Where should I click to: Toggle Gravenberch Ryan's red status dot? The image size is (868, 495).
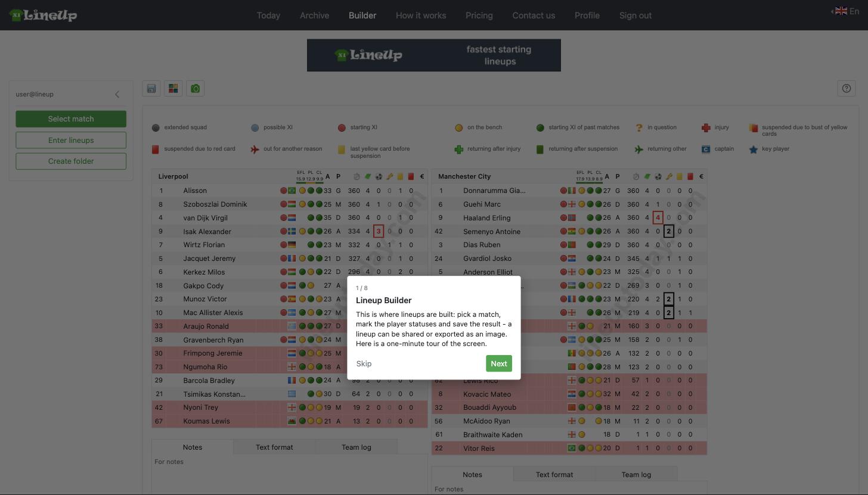[x=284, y=340]
